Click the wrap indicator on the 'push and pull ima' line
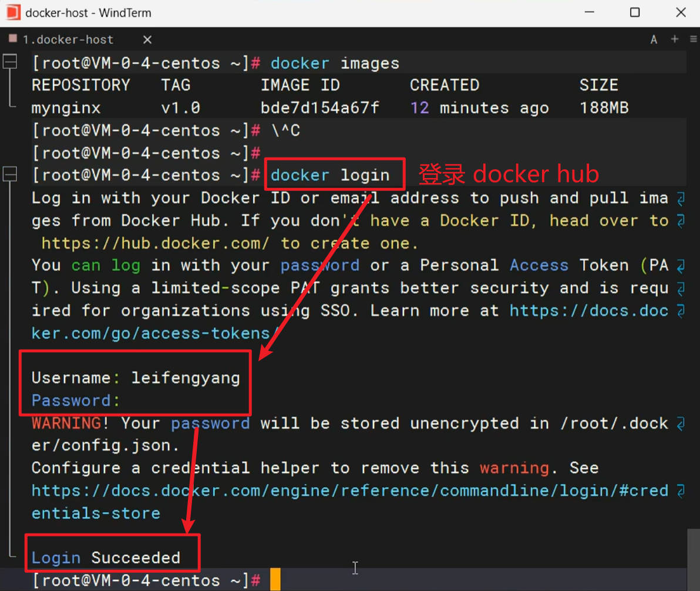Screen dimensions: 700x591 tap(681, 199)
